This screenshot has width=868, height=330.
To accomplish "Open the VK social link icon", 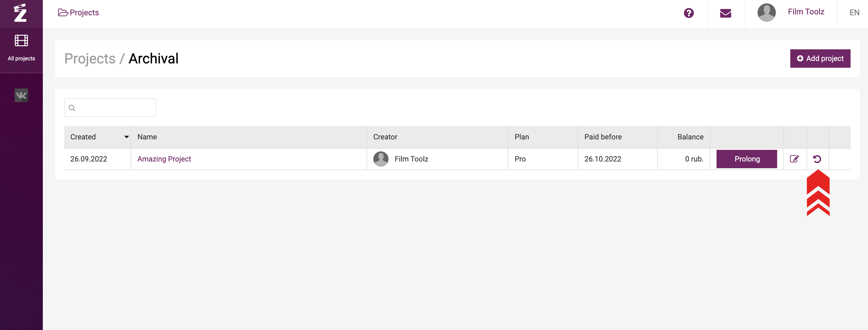I will pyautogui.click(x=21, y=96).
